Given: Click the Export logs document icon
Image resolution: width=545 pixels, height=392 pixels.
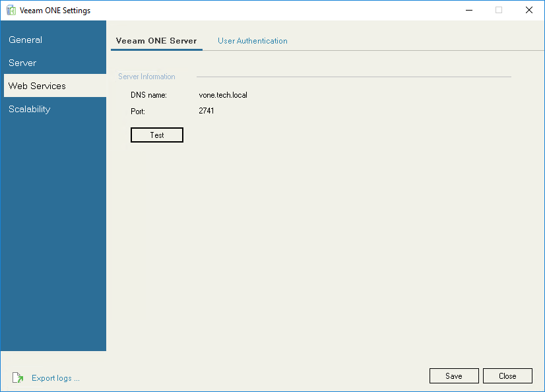Looking at the screenshot, I should click(x=18, y=377).
